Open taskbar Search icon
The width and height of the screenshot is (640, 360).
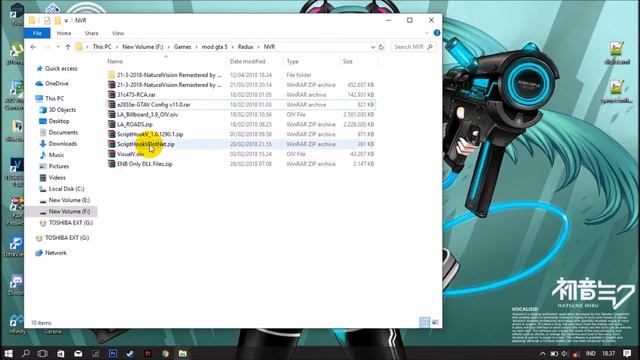point(25,353)
